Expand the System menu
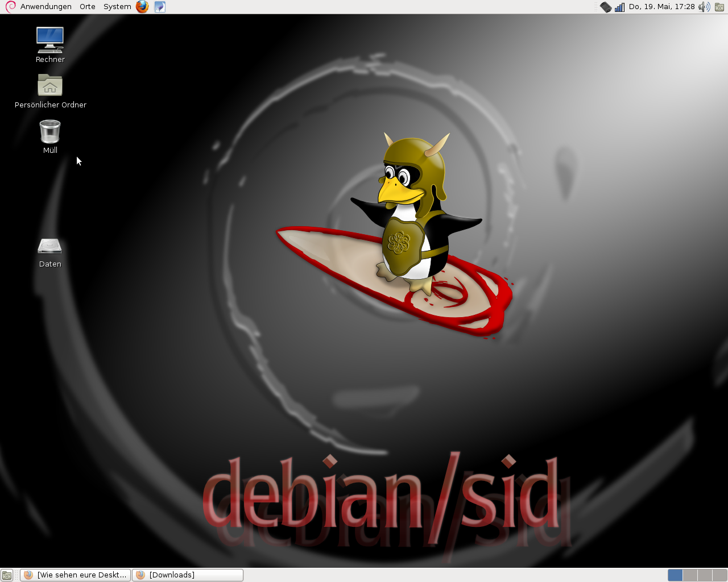 point(117,7)
